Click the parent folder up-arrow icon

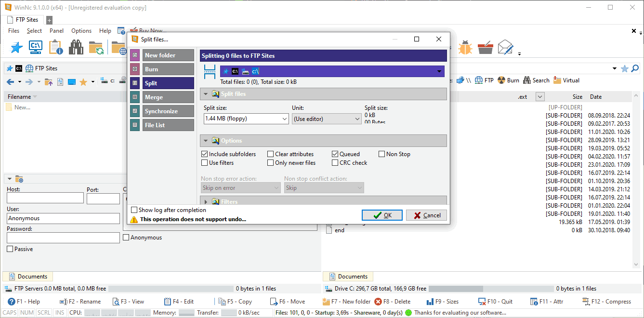48,82
